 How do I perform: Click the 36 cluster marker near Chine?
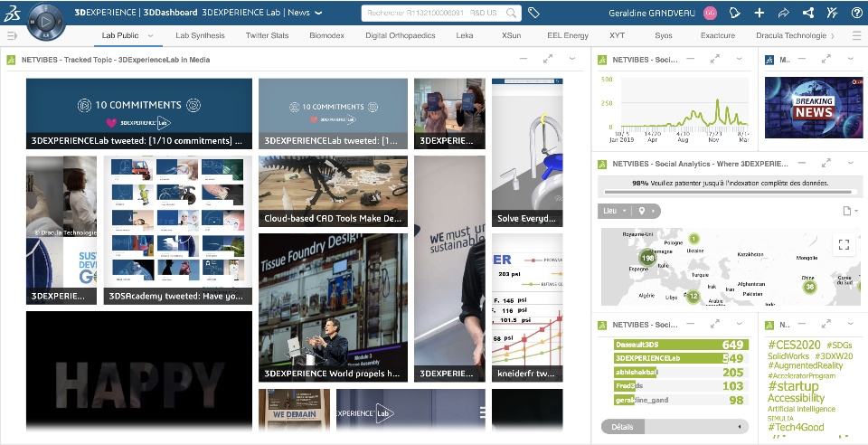pyautogui.click(x=810, y=287)
